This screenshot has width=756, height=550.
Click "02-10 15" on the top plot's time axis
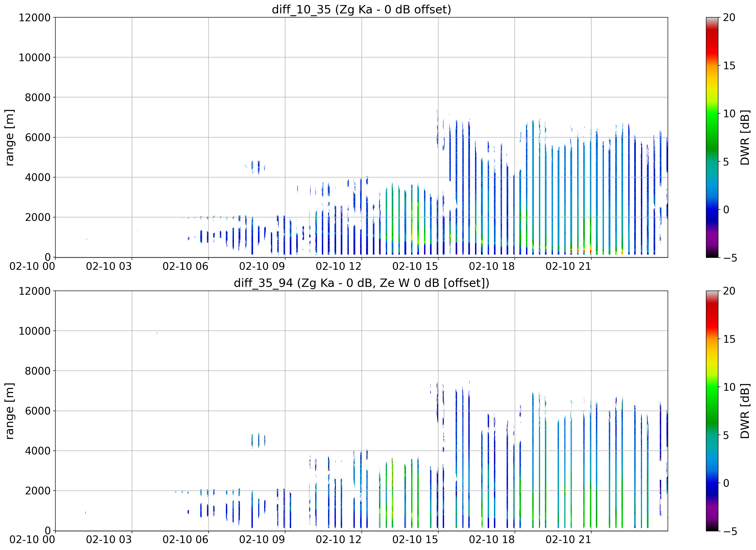pyautogui.click(x=415, y=266)
